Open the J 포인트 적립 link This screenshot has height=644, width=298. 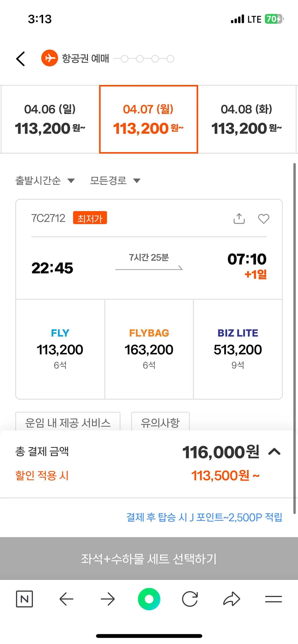tap(204, 517)
